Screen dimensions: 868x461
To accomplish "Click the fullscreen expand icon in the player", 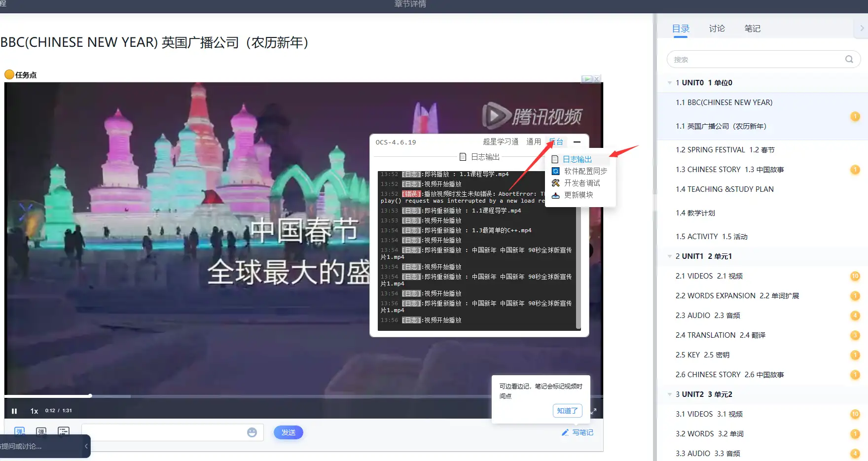I will click(593, 411).
